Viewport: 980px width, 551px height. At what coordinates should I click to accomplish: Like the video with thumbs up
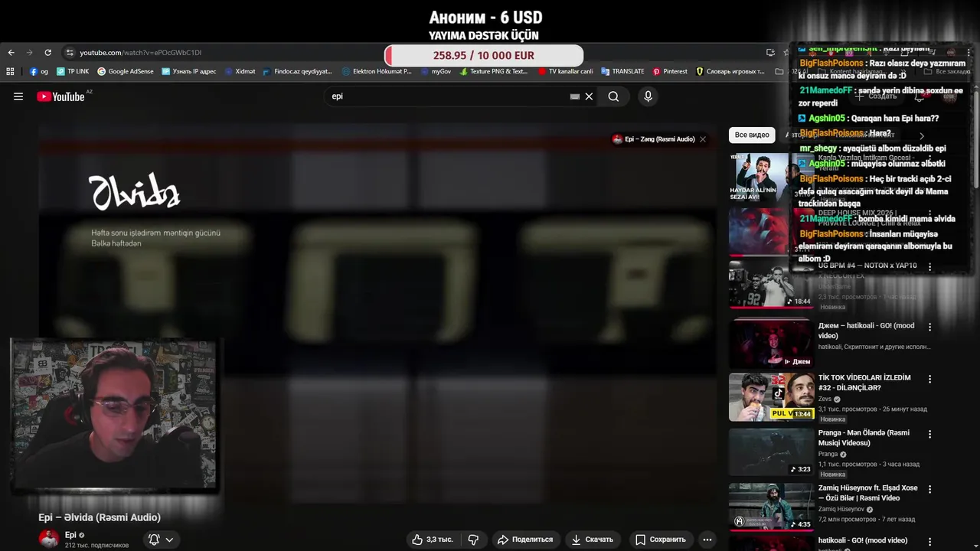(432, 540)
